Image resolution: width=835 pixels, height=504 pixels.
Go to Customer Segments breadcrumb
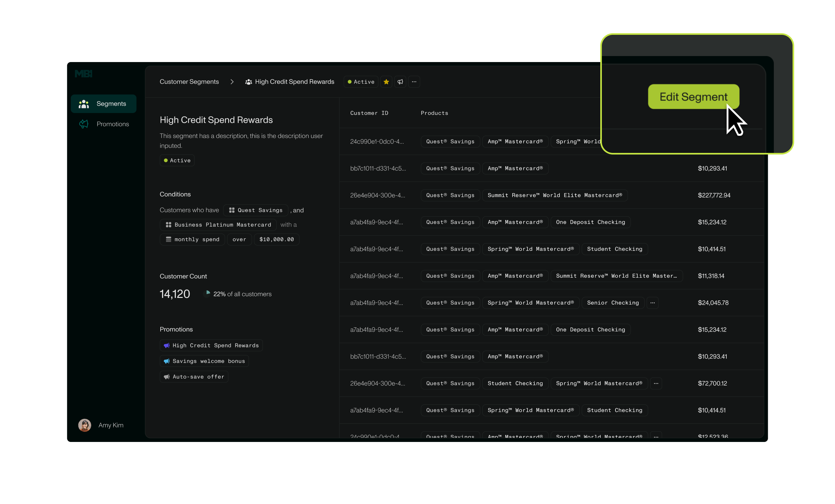189,82
